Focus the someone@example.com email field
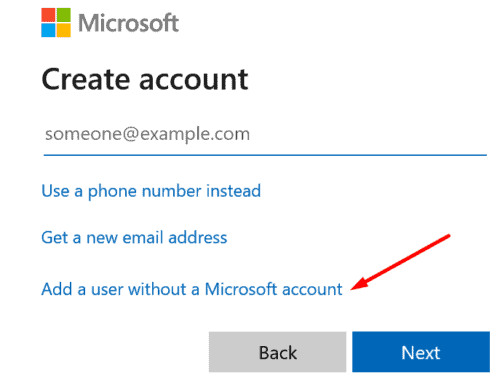The image size is (500, 381). point(265,134)
